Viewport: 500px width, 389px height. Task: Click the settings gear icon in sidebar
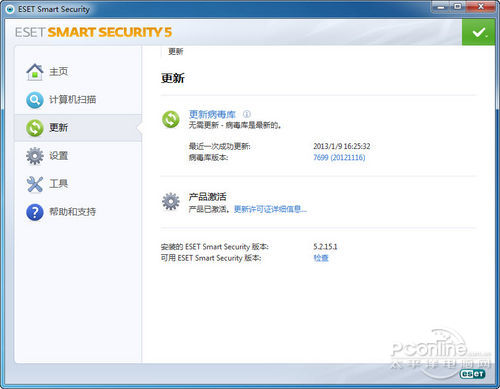[x=35, y=156]
